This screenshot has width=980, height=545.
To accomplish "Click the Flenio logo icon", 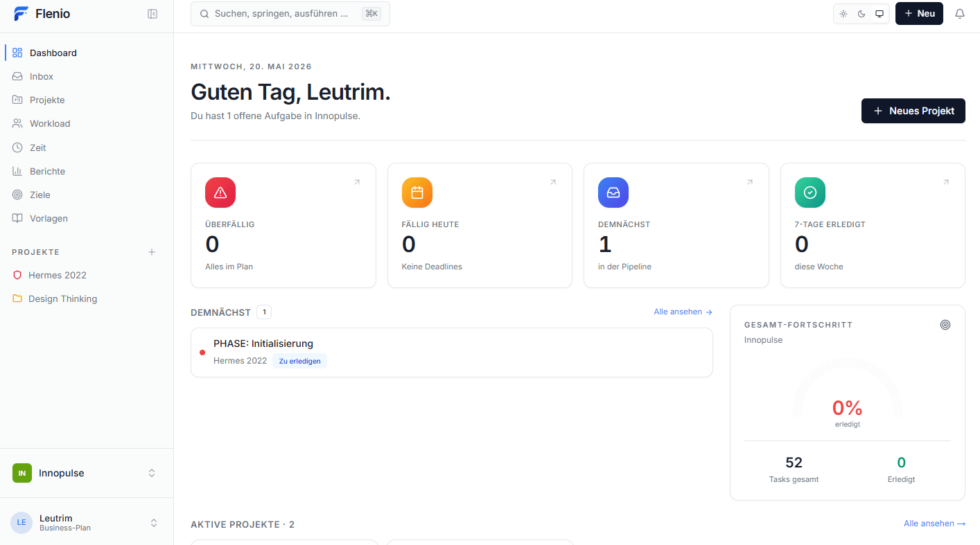I will (21, 13).
